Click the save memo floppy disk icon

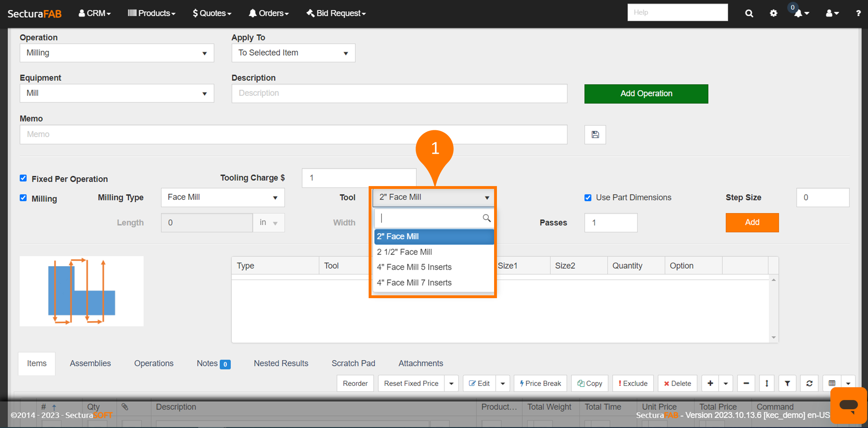(x=595, y=135)
